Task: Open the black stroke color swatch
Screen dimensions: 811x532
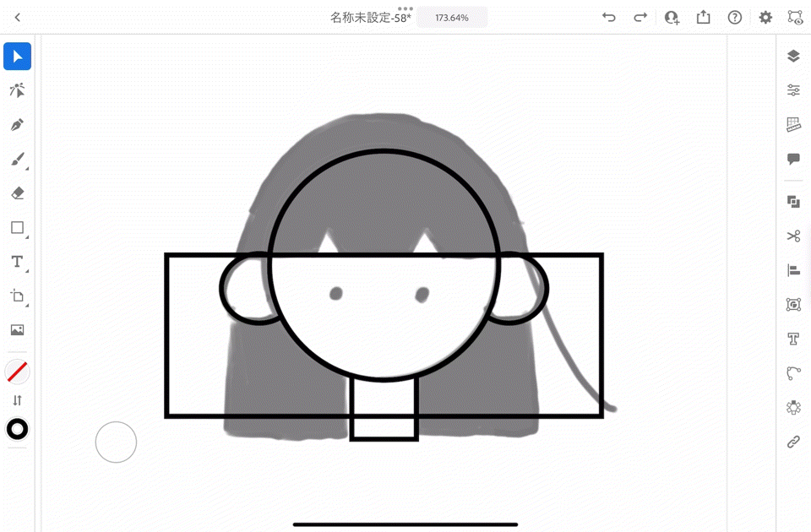Action: click(x=17, y=429)
